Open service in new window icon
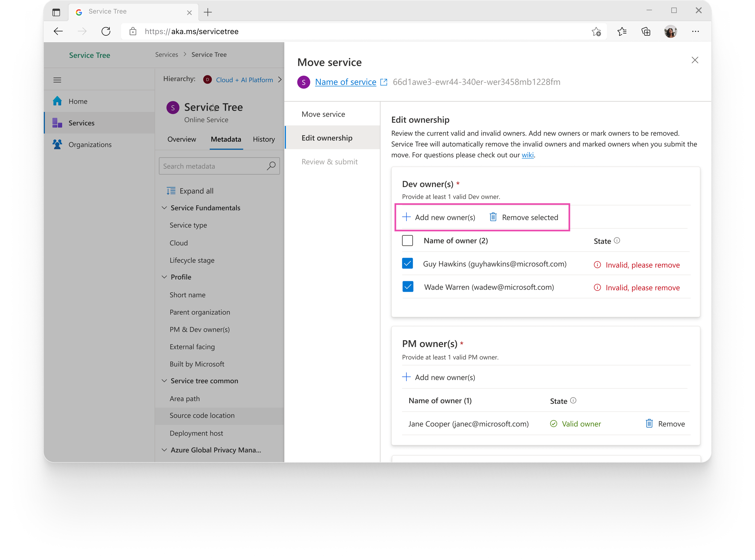The height and width of the screenshot is (560, 755). [384, 82]
